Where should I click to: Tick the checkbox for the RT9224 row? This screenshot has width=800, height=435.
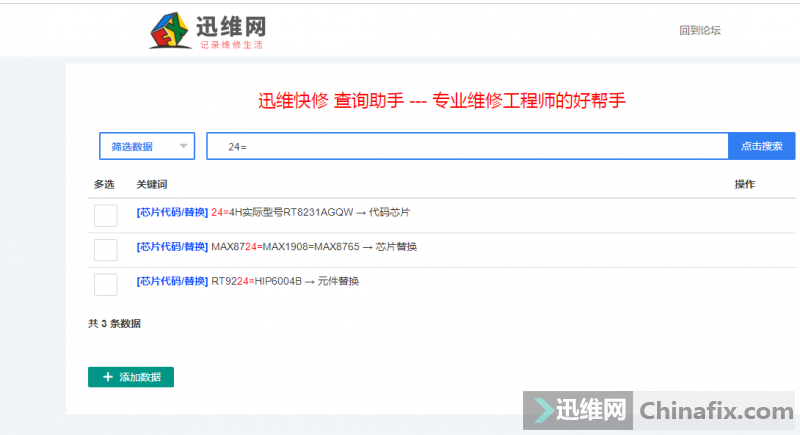pyautogui.click(x=106, y=285)
